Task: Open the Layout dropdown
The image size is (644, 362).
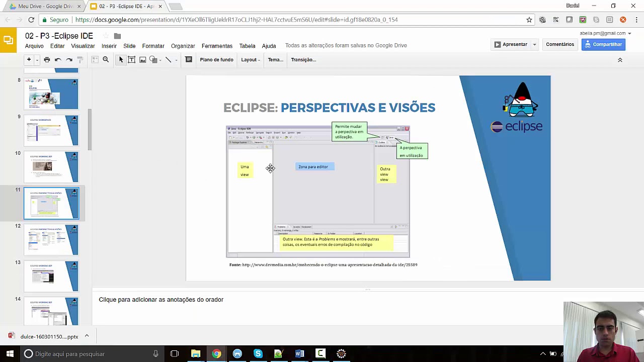Action: 250,59
